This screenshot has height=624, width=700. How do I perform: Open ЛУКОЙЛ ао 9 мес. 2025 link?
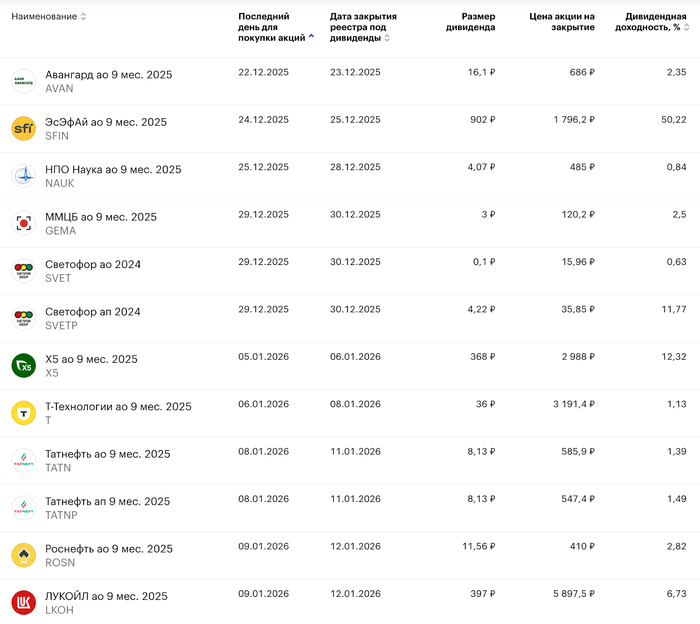click(107, 596)
